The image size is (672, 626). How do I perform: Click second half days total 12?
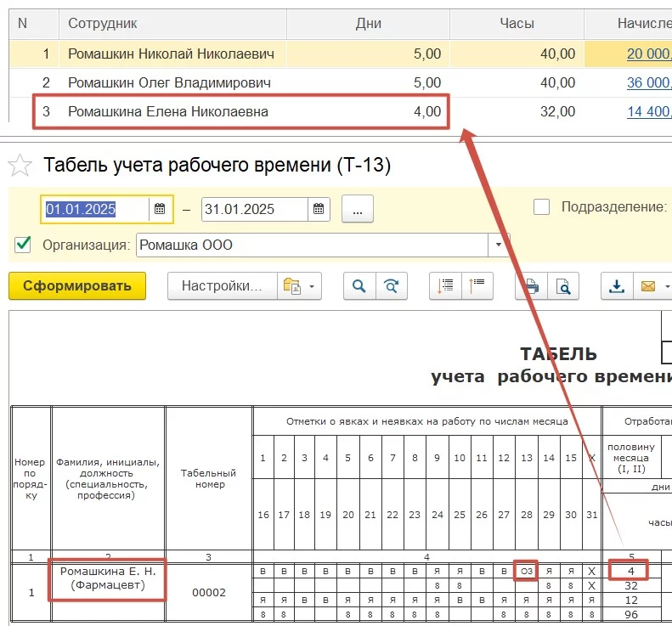pos(631,601)
